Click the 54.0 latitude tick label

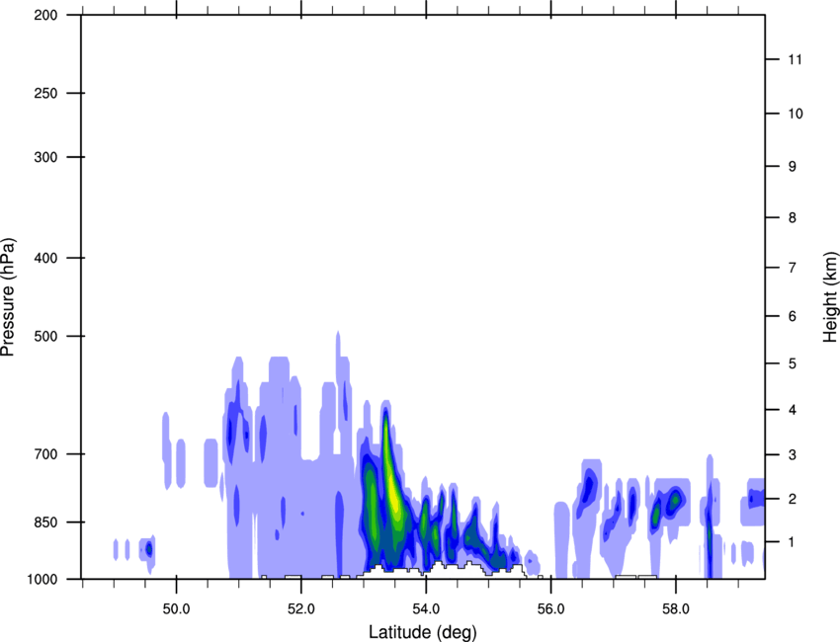(426, 609)
